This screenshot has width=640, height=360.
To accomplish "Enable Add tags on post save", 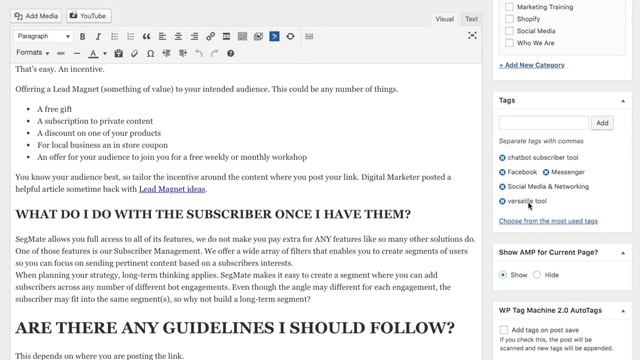I will tap(504, 330).
